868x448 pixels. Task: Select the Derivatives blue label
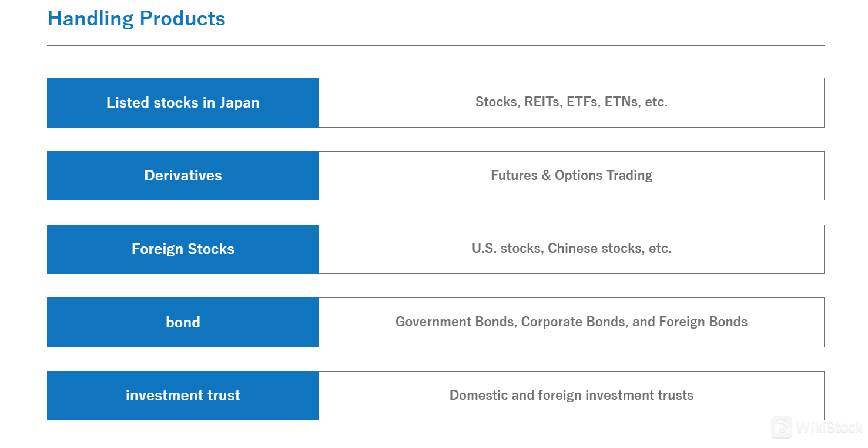tap(183, 176)
